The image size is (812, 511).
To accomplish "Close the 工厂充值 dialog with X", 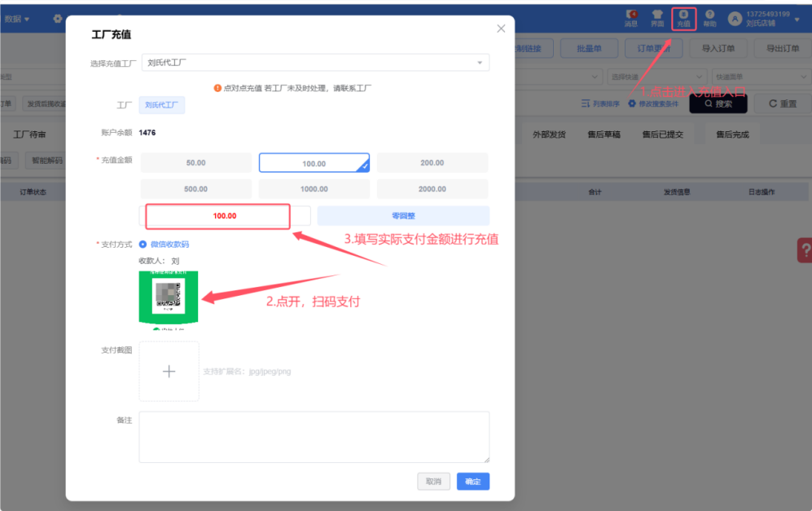I will 501,29.
